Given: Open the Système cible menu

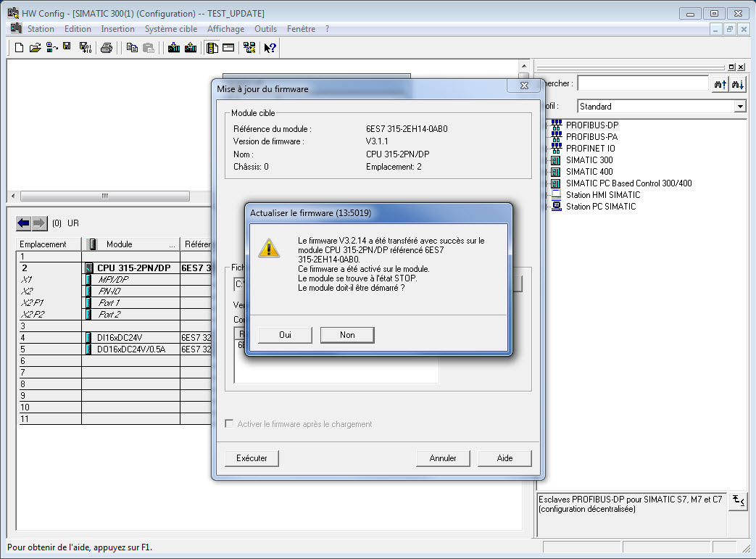Looking at the screenshot, I should tap(170, 29).
